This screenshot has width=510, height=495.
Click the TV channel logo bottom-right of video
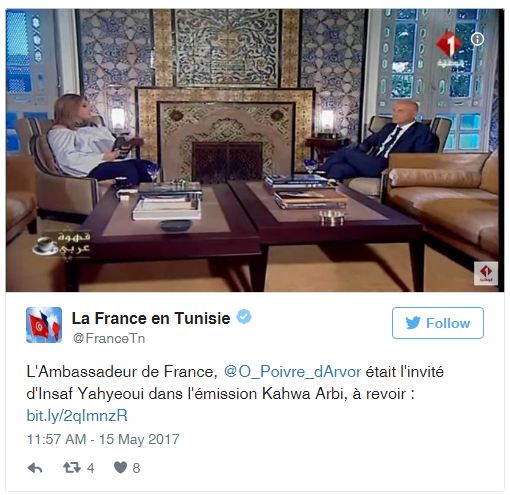pos(486,273)
